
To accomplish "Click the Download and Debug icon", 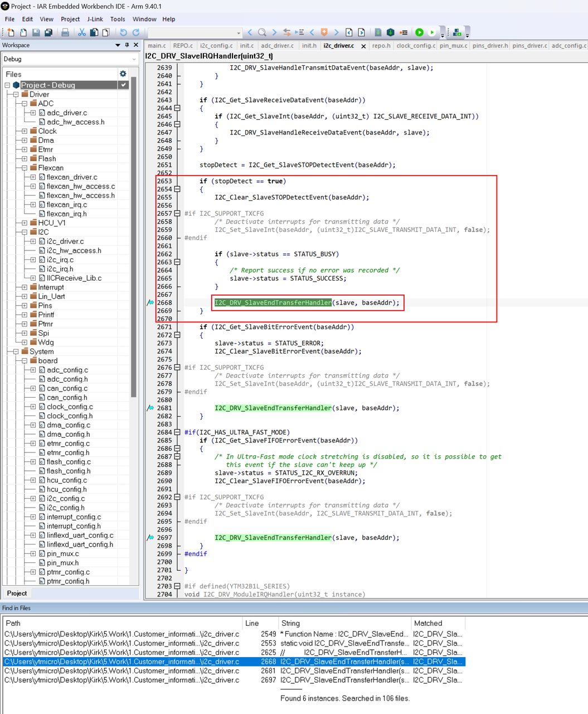I will 419,32.
